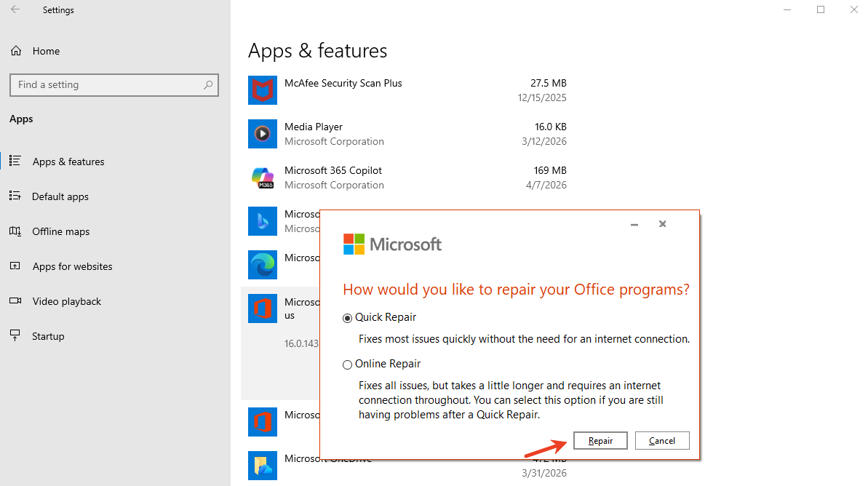
Task: Click the Repair button
Action: [x=600, y=440]
